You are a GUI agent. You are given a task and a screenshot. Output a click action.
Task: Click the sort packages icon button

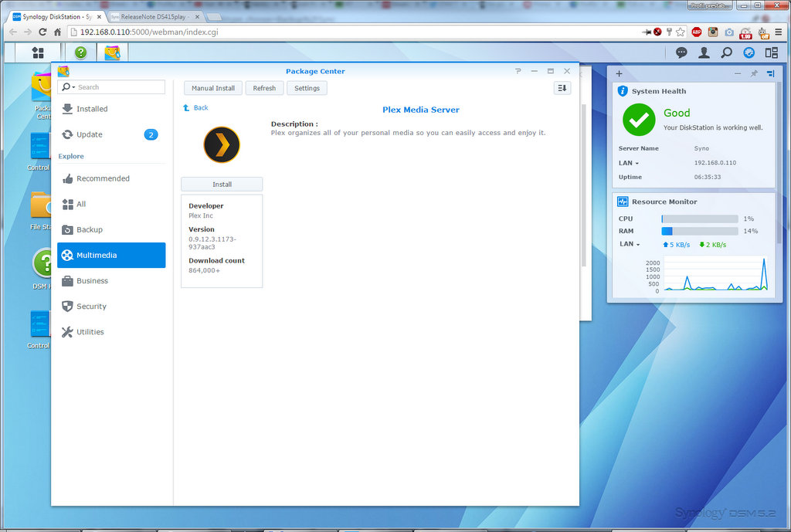562,88
